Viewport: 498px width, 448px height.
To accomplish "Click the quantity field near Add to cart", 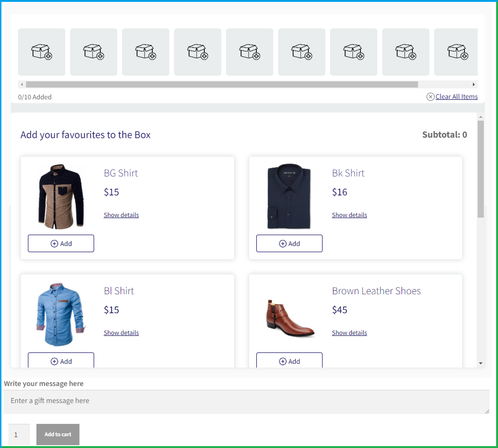I will coord(19,434).
